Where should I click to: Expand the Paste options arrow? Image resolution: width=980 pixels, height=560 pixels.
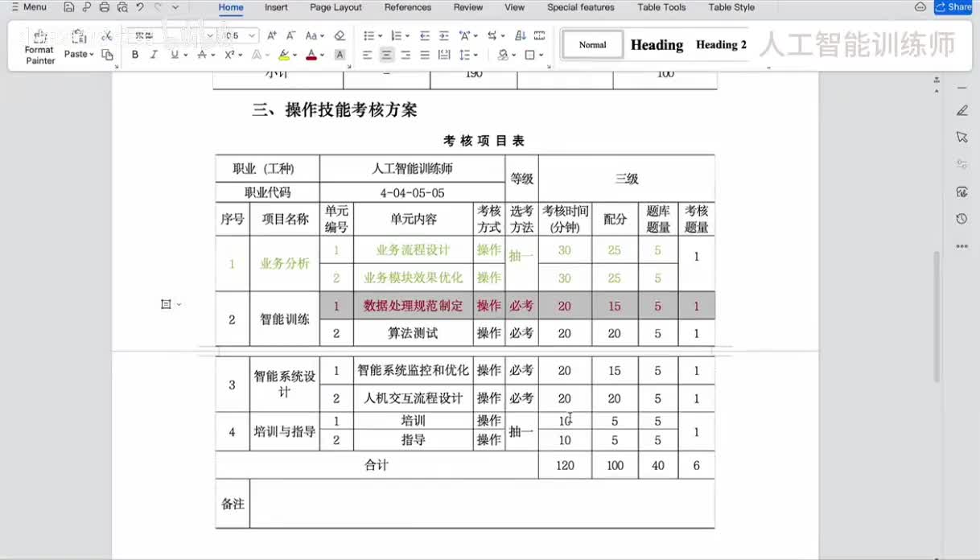[92, 55]
